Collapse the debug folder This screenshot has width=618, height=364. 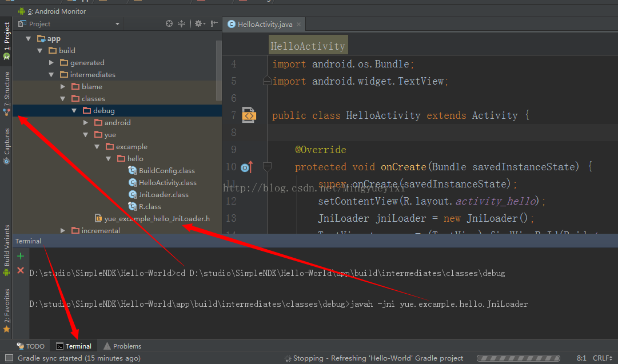74,111
